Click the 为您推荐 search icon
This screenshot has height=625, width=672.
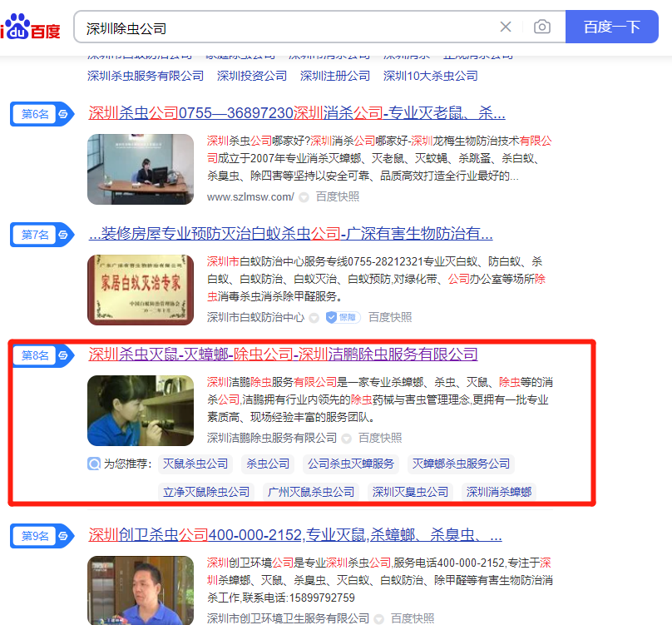coord(94,464)
